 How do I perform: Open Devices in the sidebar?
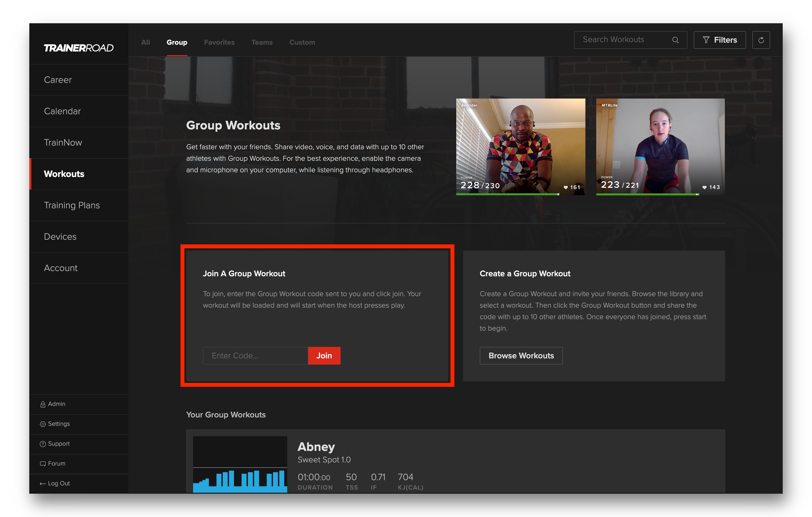tap(79, 237)
